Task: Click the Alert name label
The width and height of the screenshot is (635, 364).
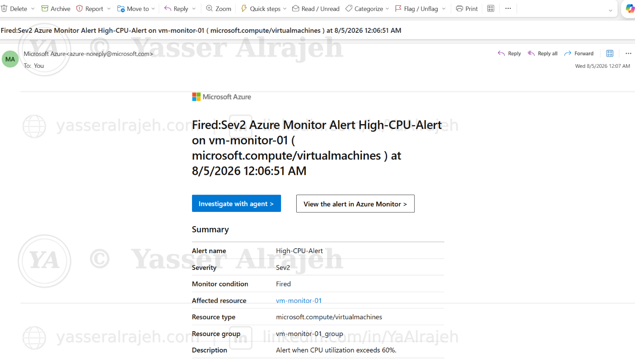Action: click(x=209, y=251)
